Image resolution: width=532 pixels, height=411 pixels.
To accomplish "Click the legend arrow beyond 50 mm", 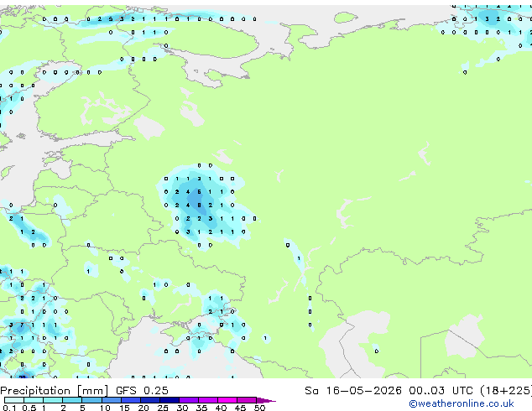I will [266, 401].
